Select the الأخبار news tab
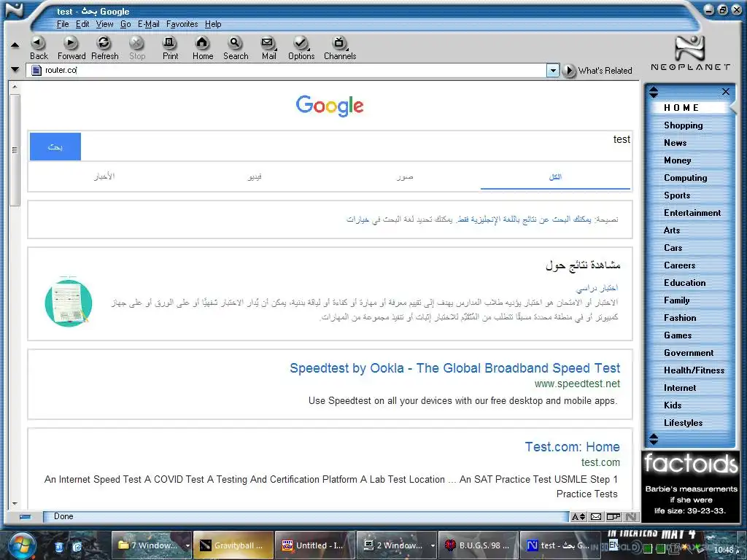 pyautogui.click(x=104, y=176)
